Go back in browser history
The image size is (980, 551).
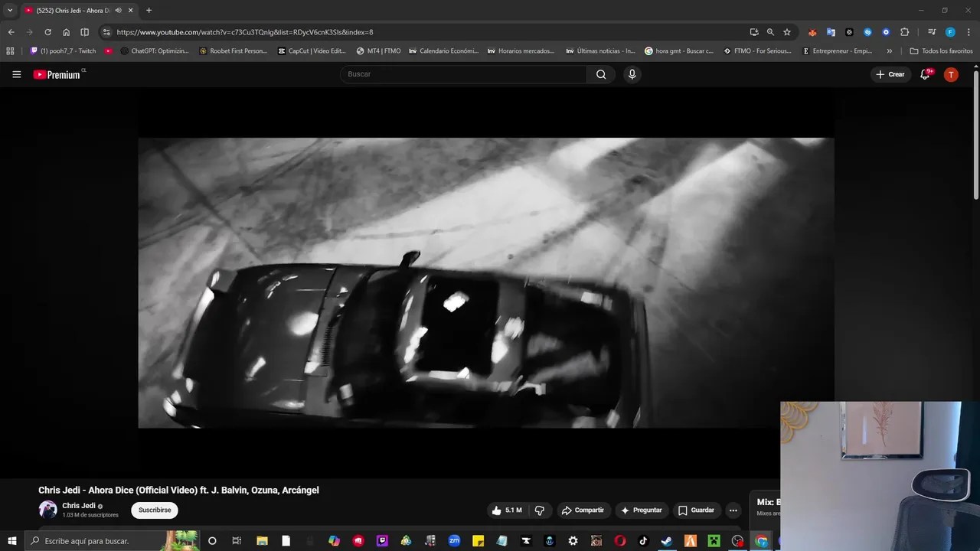point(11,32)
